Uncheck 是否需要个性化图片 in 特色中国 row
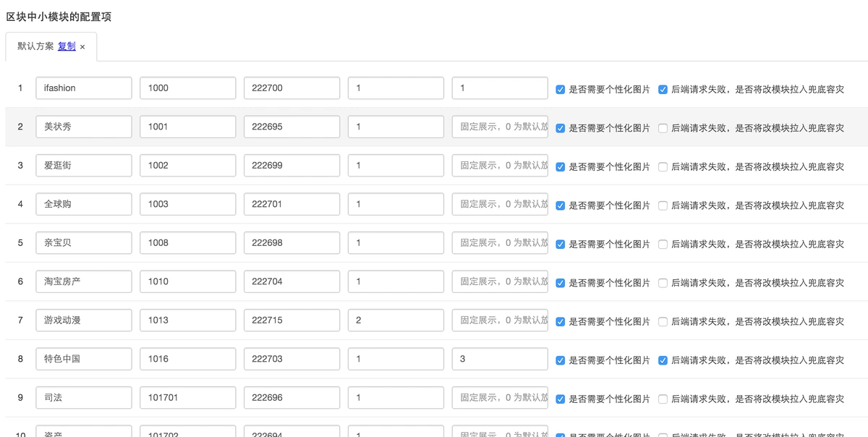This screenshot has height=437, width=868. click(561, 360)
